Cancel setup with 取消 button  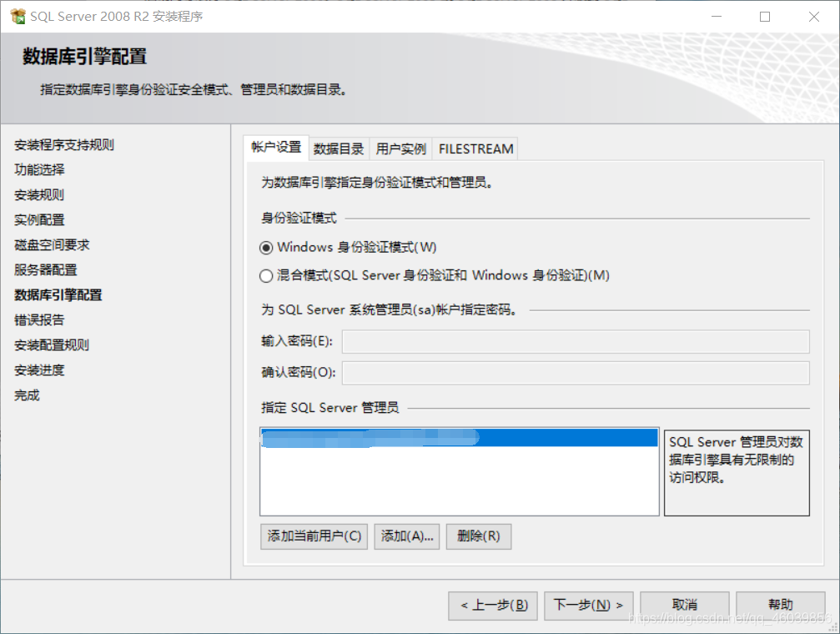click(685, 606)
